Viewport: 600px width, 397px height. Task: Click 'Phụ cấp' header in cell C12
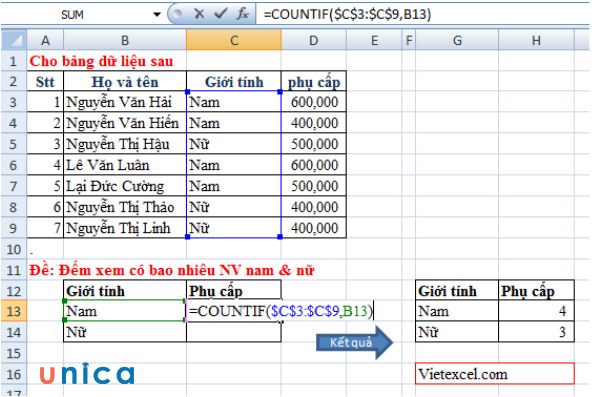[x=234, y=291]
